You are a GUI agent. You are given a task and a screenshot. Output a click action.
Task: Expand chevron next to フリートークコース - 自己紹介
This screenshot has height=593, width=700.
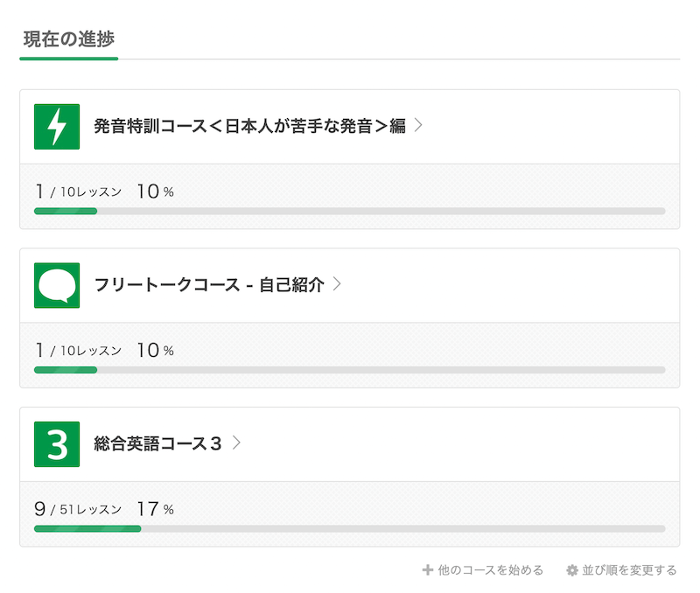click(x=337, y=284)
